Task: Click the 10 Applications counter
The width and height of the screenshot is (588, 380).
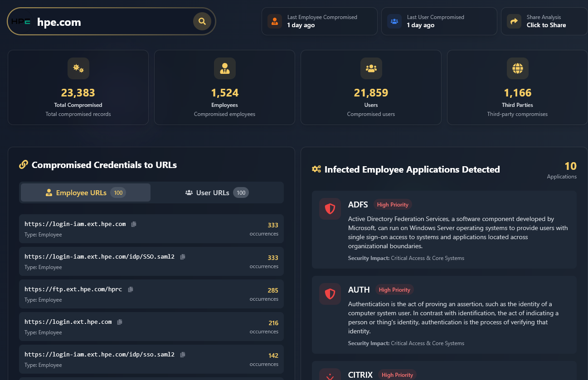Action: [x=562, y=170]
